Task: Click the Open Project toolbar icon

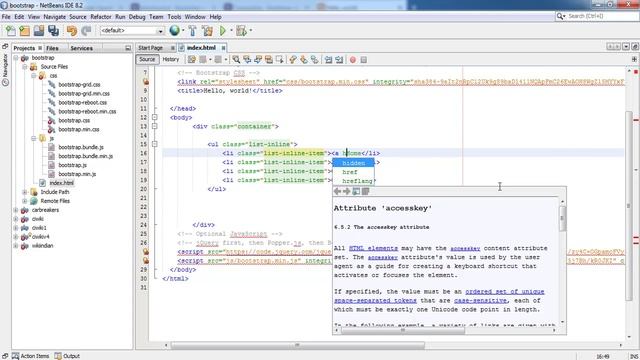Action: [x=39, y=31]
